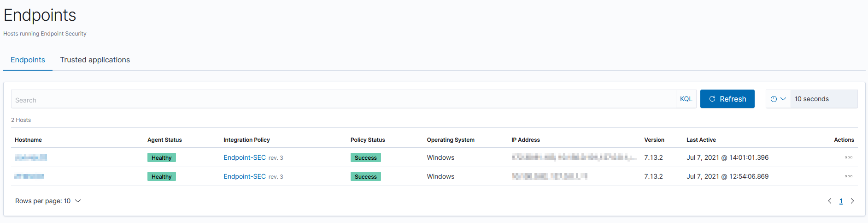Click the 10 seconds refresh interval field
The width and height of the screenshot is (868, 223).
coord(824,99)
